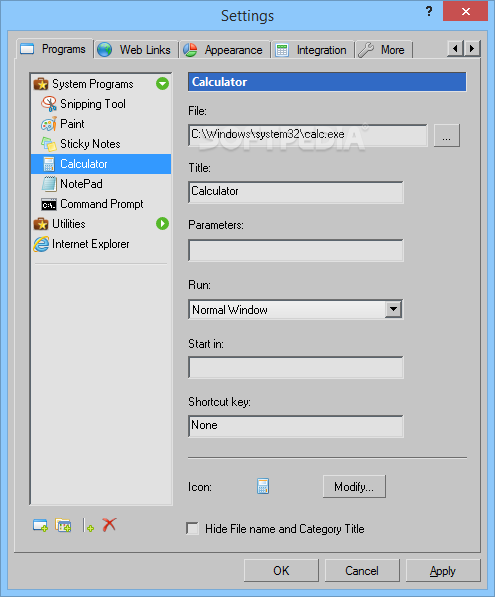
Task: Browse for file using the ... button
Action: pyautogui.click(x=447, y=135)
